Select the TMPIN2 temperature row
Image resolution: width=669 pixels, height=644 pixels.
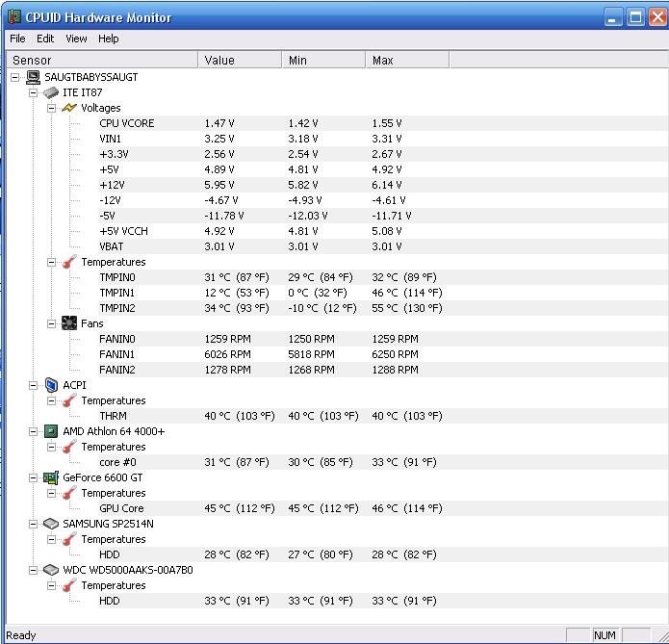383,308
